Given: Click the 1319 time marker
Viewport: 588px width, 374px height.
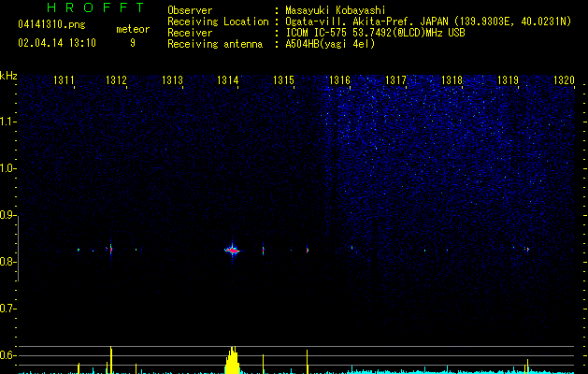Looking at the screenshot, I should pyautogui.click(x=508, y=80).
